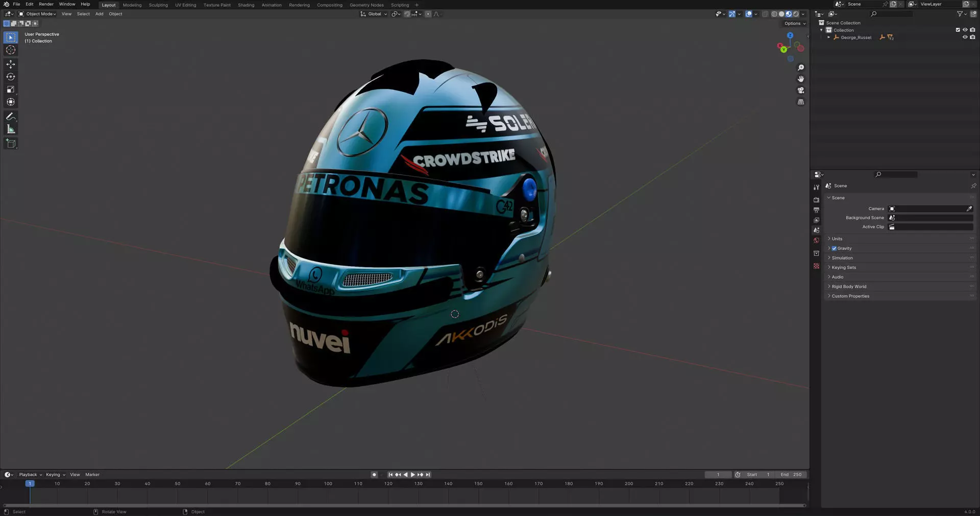Open the Tool properties tab
The height and width of the screenshot is (516, 980).
click(816, 187)
